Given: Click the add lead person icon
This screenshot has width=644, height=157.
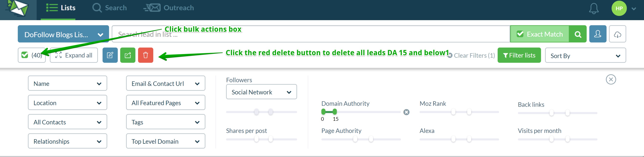Looking at the screenshot, I should [x=598, y=34].
